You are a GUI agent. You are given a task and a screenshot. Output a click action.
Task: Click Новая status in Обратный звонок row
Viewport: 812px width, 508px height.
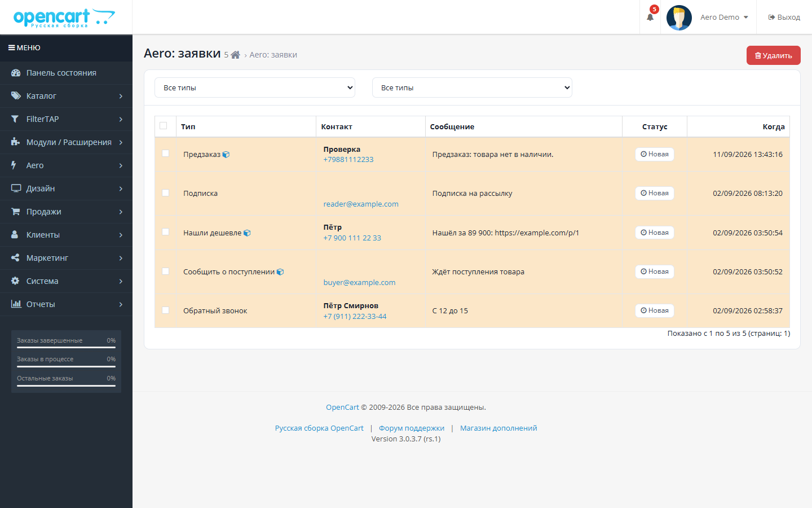(x=655, y=310)
